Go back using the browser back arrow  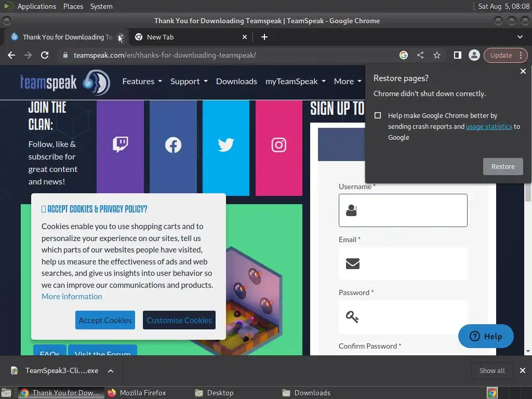tap(11, 55)
